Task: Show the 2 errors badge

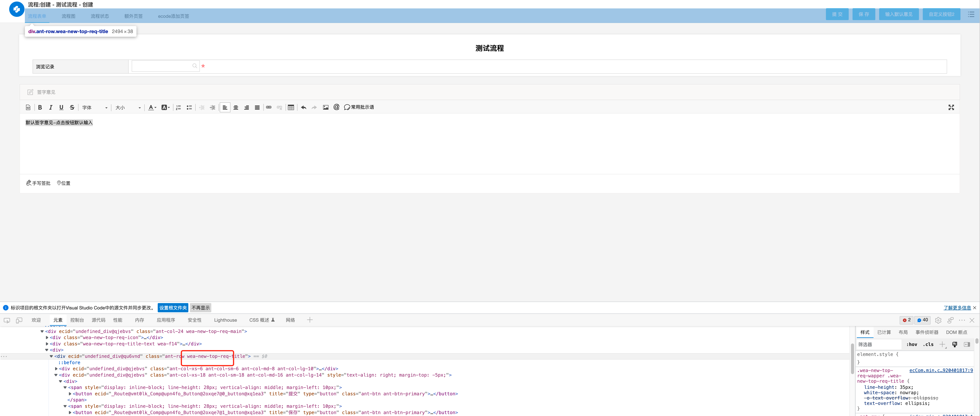Action: click(906, 320)
